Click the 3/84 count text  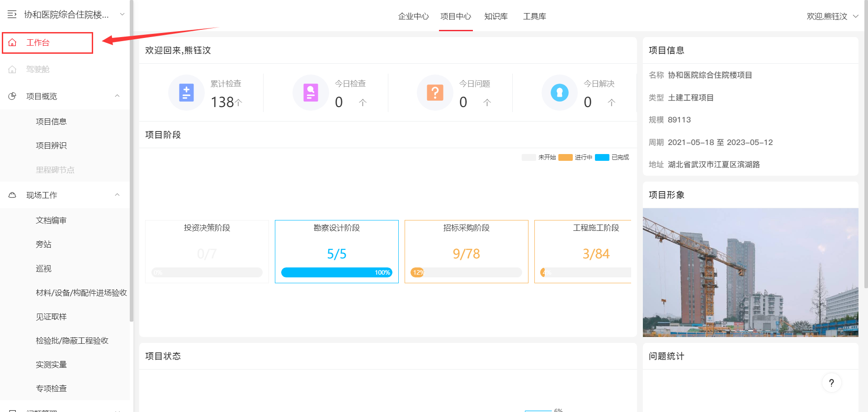click(x=596, y=254)
